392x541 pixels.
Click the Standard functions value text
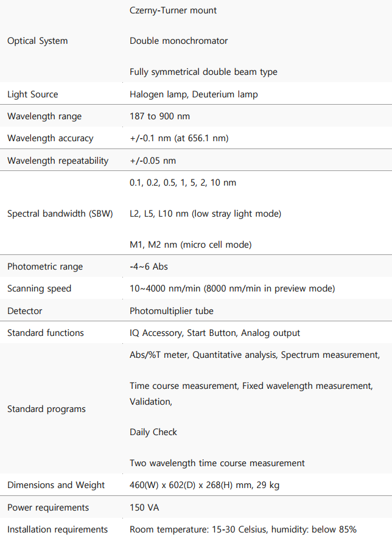[215, 333]
